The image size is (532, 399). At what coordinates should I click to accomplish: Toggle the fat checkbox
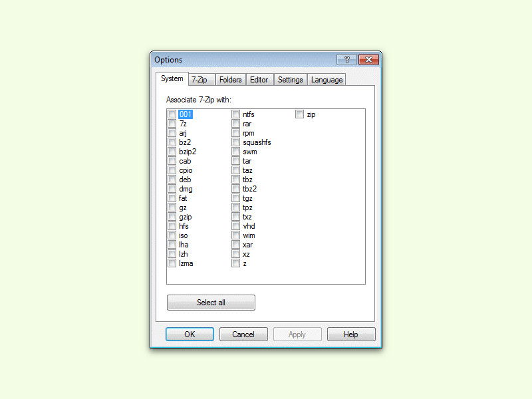pos(172,198)
